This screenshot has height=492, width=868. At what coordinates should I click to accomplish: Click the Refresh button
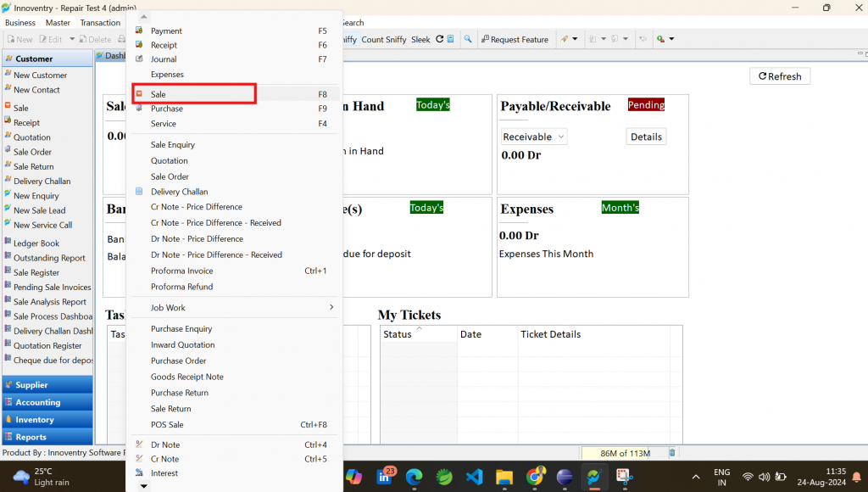coord(780,76)
